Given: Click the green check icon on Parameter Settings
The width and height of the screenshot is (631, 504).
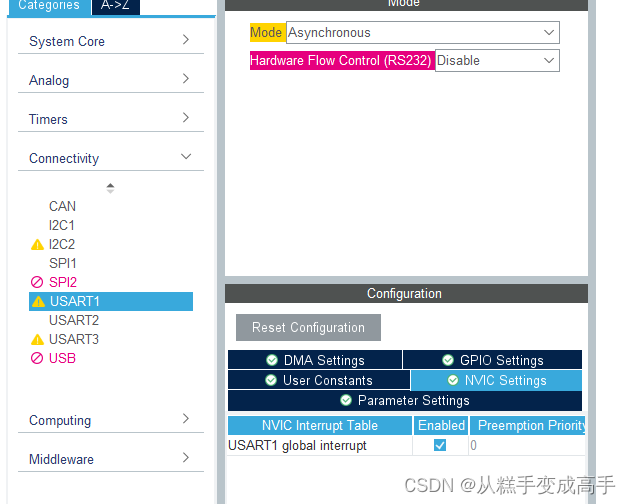Looking at the screenshot, I should [346, 400].
